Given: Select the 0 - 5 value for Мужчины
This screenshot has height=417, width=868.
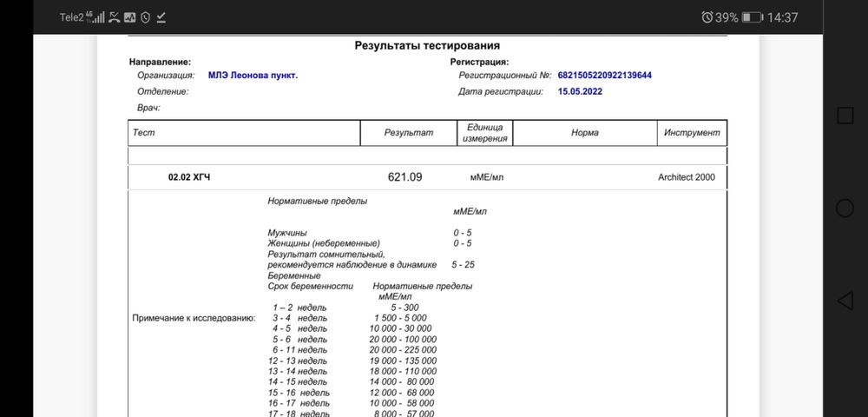Looking at the screenshot, I should pos(463,233).
